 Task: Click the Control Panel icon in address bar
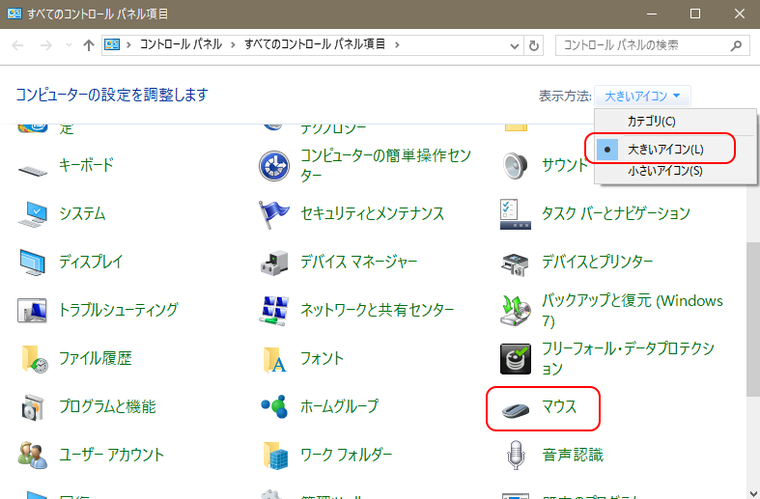(112, 45)
